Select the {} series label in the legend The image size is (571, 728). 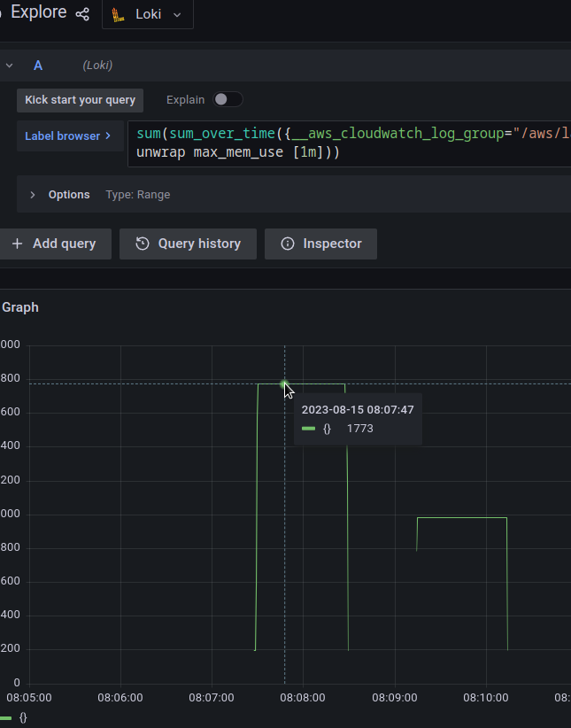coord(23,717)
